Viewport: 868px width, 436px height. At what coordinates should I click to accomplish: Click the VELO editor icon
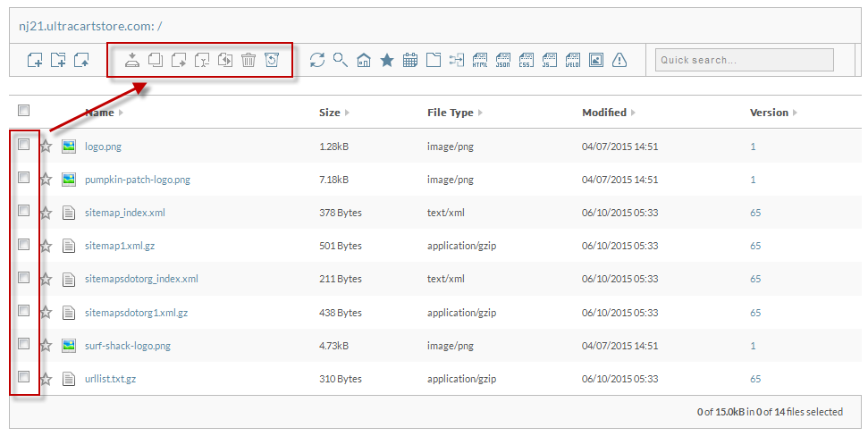(573, 60)
